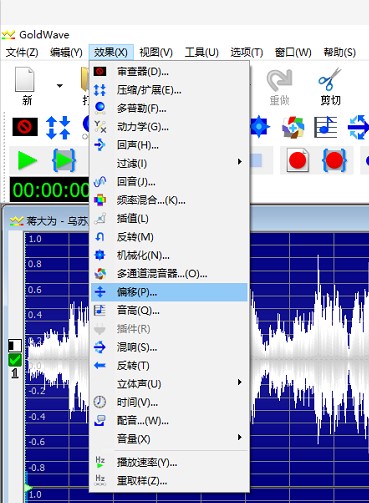Expand the dropdown arrow beside 新 button

(x=60, y=86)
